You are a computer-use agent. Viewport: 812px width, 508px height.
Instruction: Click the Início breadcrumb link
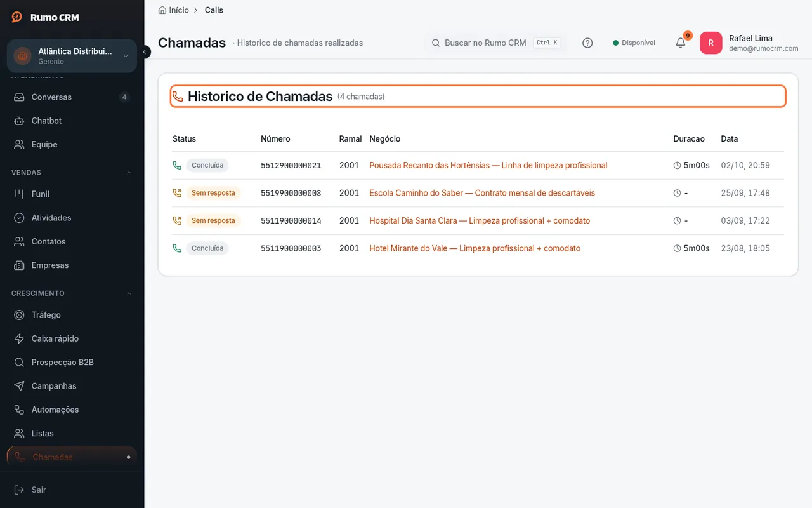tap(173, 10)
